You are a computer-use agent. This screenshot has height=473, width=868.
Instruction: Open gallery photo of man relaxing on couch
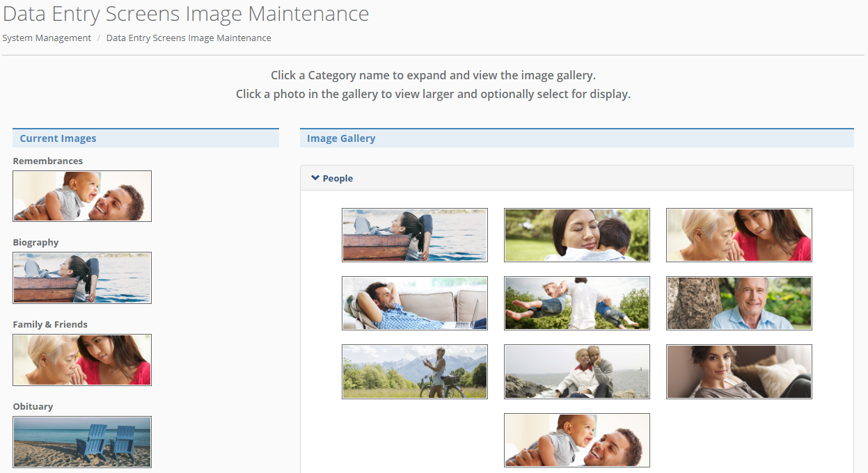(415, 303)
